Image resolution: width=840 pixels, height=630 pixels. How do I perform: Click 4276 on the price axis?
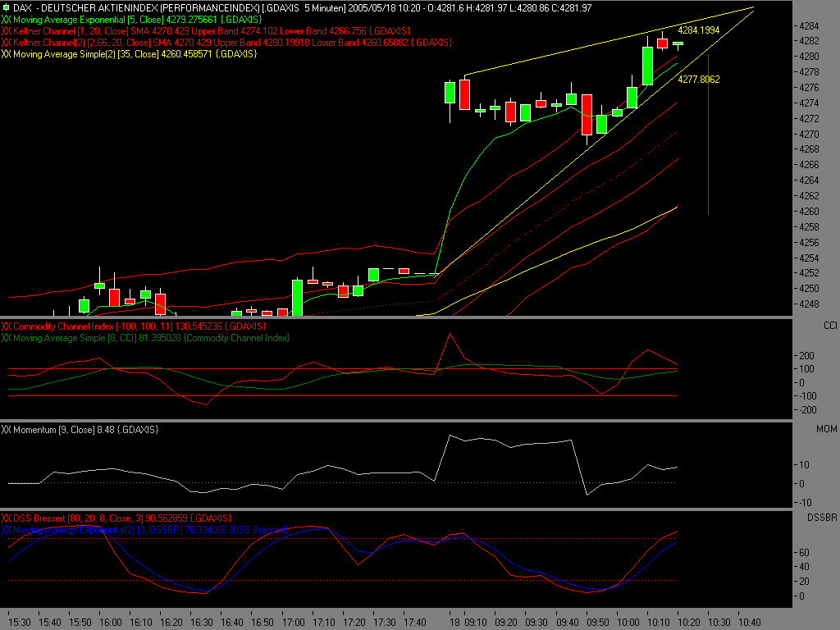(x=809, y=87)
